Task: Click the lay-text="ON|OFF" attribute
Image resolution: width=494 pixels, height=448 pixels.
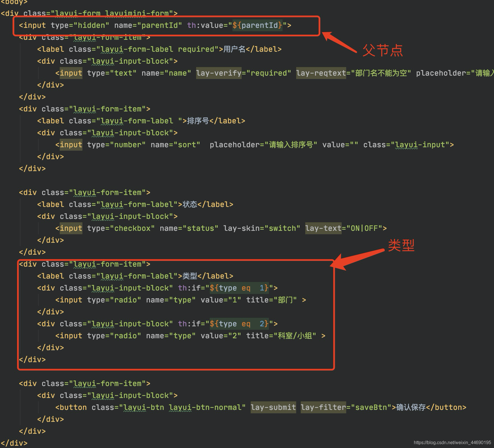Action: (344, 228)
